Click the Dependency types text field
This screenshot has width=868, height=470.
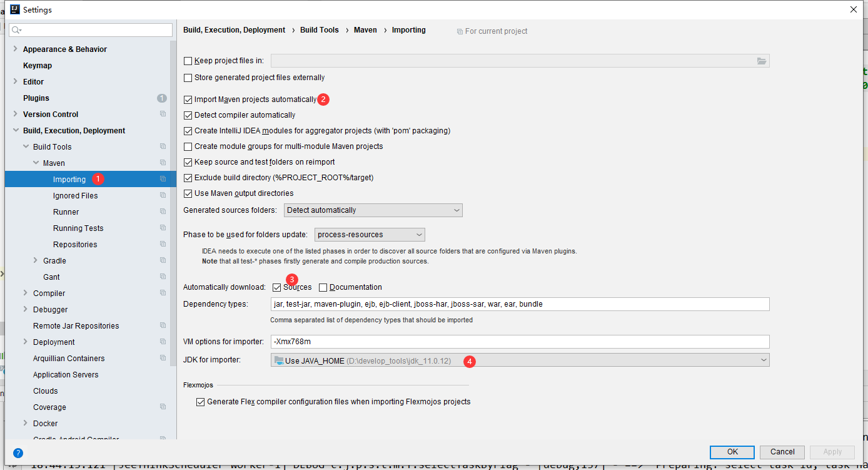(x=520, y=304)
